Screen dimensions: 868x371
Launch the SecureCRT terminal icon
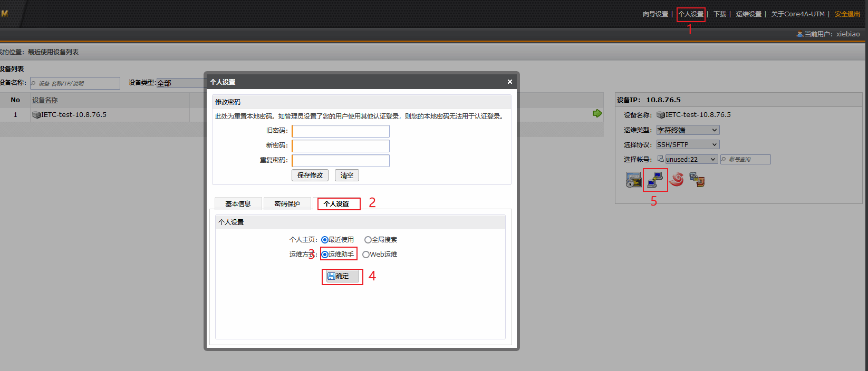pos(633,180)
